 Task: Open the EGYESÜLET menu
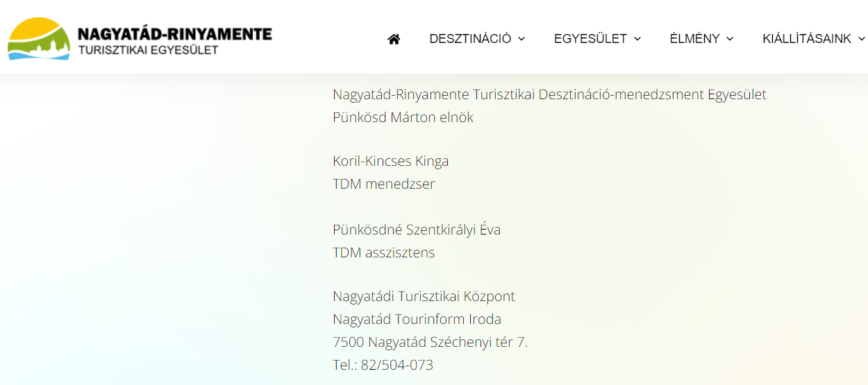pyautogui.click(x=590, y=39)
